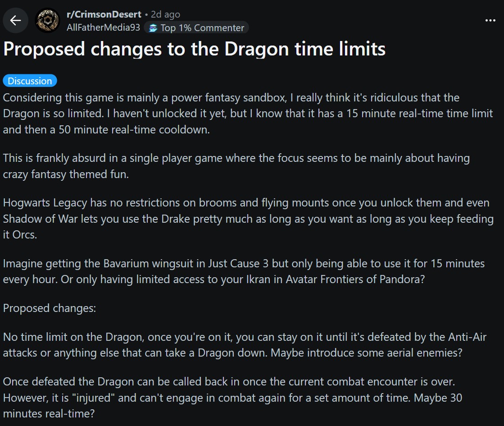Click the diamond badge icon beside Top 1% Commenter
504x426 pixels.
tap(153, 27)
